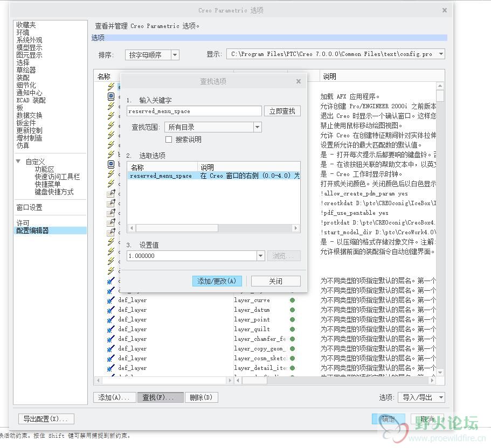
Task: Click the green status dot beside layer_point
Action: [x=293, y=319]
